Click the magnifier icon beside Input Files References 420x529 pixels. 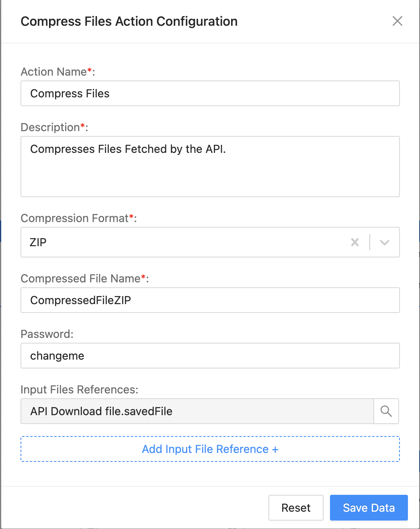coord(386,411)
